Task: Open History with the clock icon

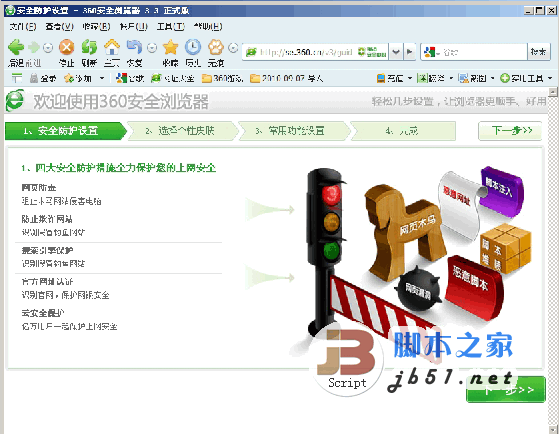Action: (193, 47)
